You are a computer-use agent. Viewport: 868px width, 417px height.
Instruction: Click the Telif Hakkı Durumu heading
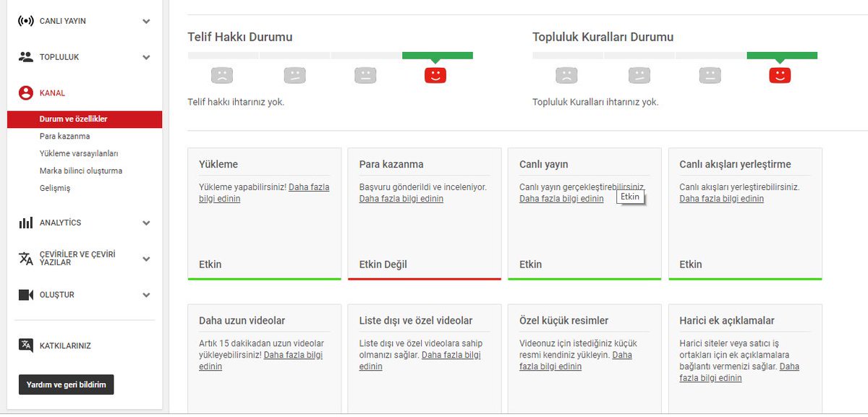coord(240,37)
